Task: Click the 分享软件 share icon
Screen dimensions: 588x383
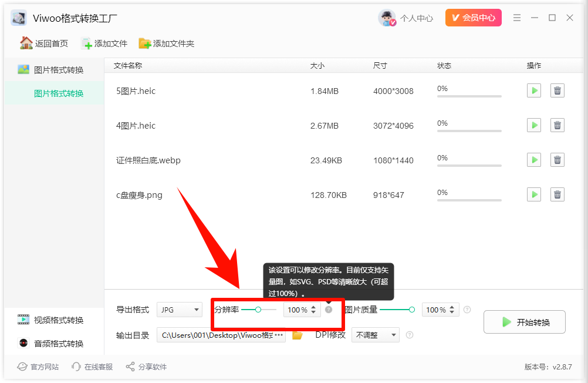Action: coord(130,367)
